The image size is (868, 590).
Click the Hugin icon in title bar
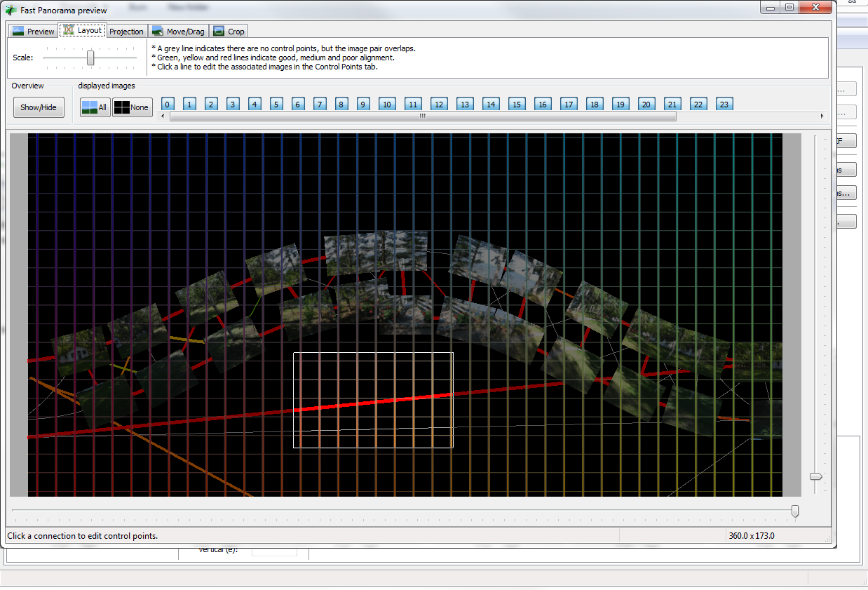point(11,10)
